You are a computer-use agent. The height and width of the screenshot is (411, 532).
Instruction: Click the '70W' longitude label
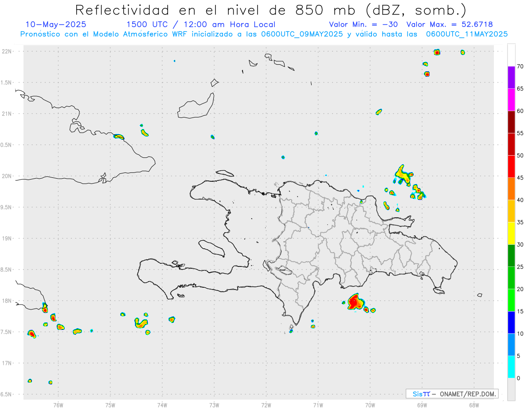370,405
